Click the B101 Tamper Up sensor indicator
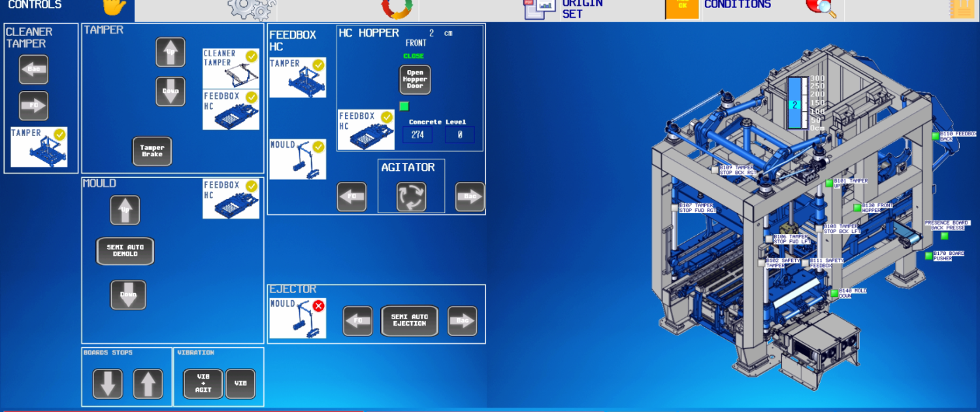This screenshot has width=980, height=412. point(829,183)
